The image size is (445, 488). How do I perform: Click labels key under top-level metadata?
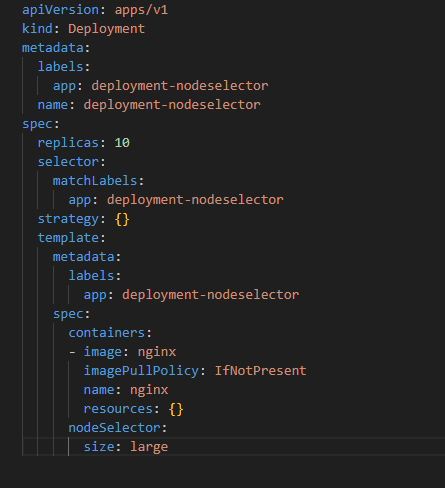60,67
